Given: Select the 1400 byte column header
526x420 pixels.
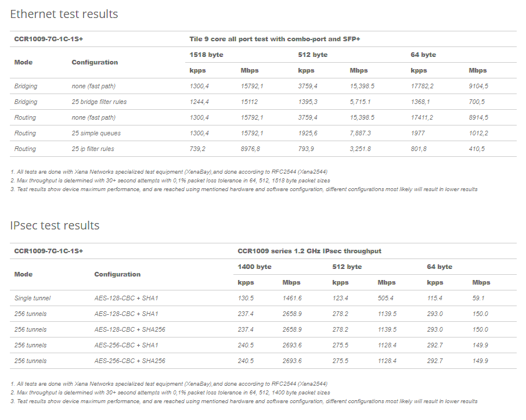Looking at the screenshot, I should (x=255, y=267).
